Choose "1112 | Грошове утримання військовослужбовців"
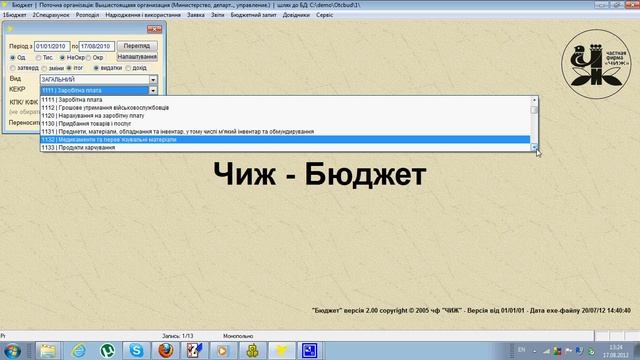Viewport: 640px width, 360px height. tap(285, 108)
